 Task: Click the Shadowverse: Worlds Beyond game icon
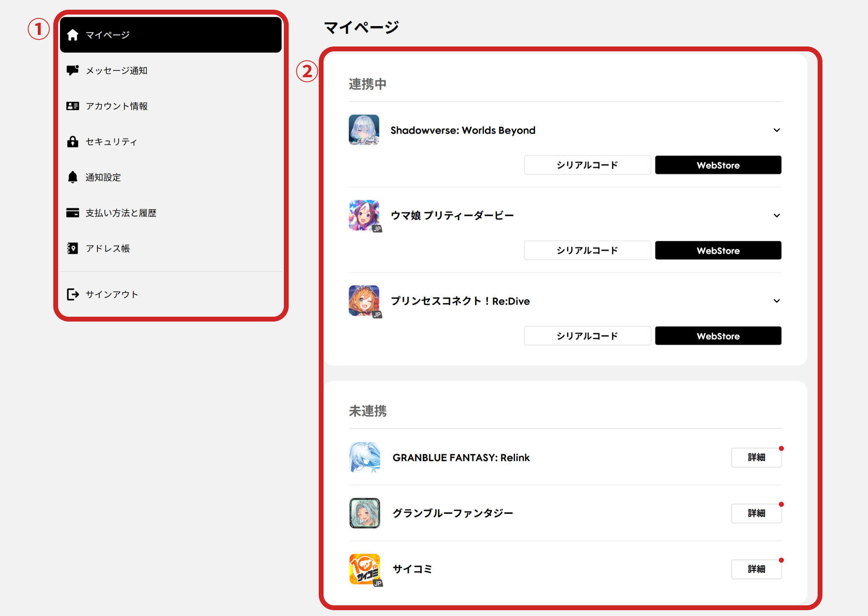click(364, 130)
